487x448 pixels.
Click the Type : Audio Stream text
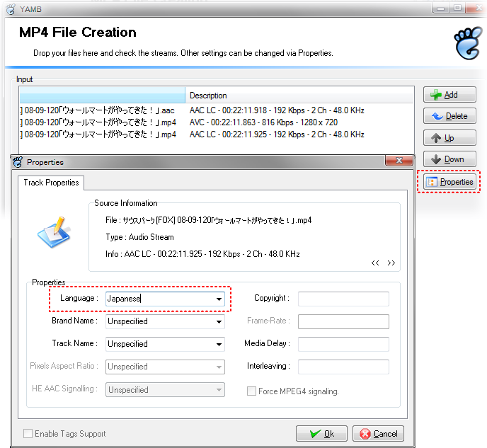[x=139, y=237]
